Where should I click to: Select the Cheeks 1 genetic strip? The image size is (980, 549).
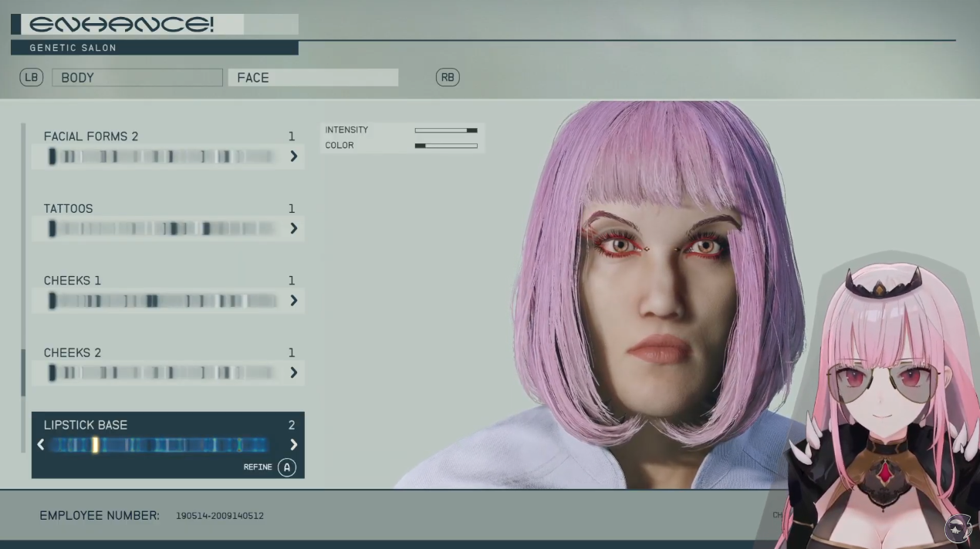pyautogui.click(x=162, y=301)
